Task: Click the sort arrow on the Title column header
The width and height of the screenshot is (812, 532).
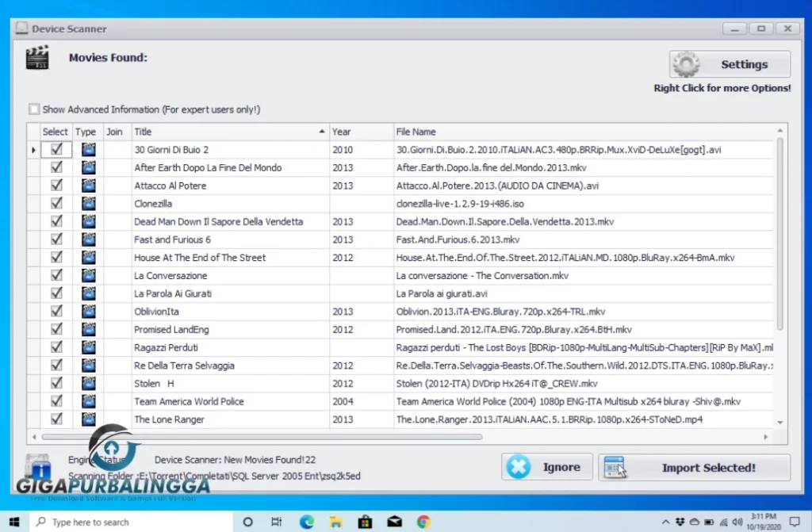Action: [322, 131]
